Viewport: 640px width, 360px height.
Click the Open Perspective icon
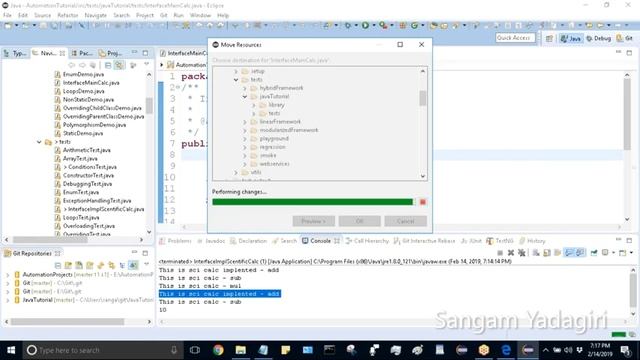tap(549, 38)
